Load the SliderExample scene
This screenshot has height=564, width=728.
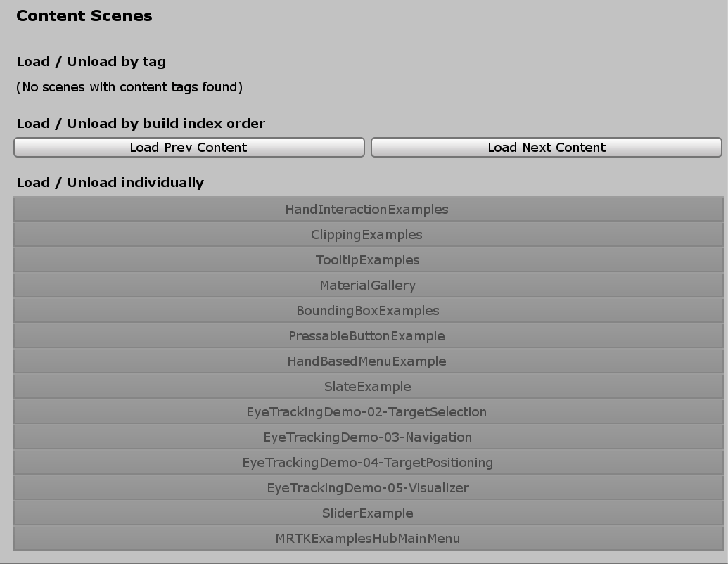[366, 513]
